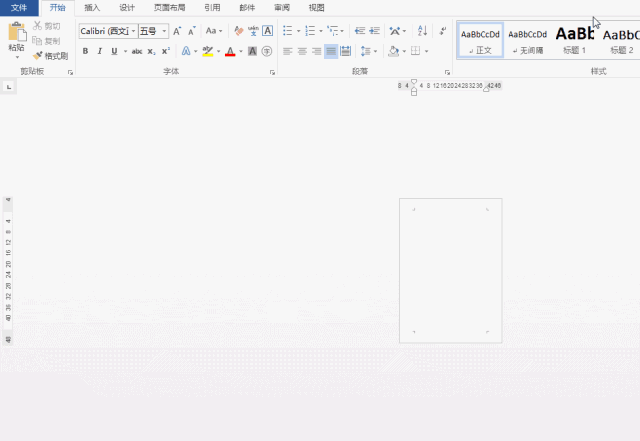Viewport: 640px width, 441px height.
Task: Open the 文件 menu
Action: 19,8
